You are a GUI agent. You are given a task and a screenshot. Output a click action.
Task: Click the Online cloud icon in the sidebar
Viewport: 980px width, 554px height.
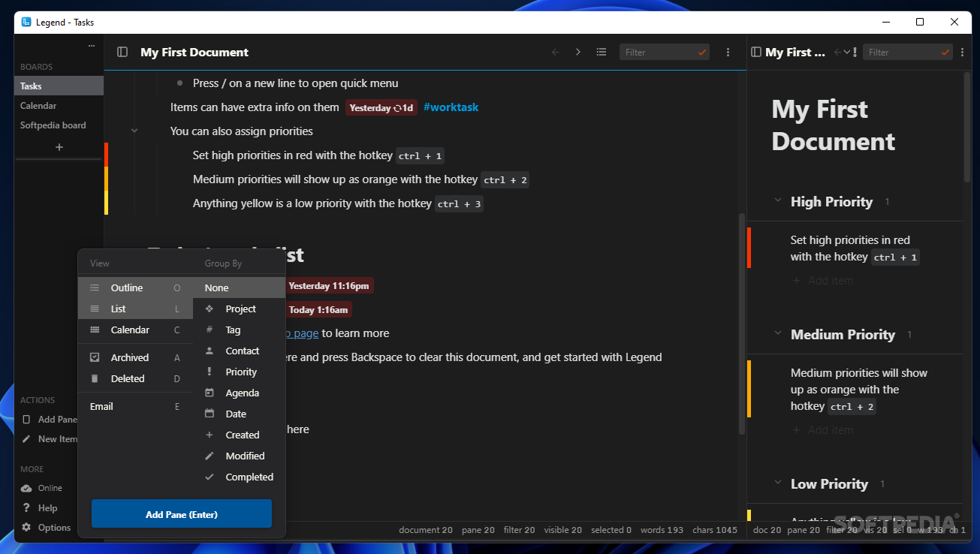pos(26,488)
